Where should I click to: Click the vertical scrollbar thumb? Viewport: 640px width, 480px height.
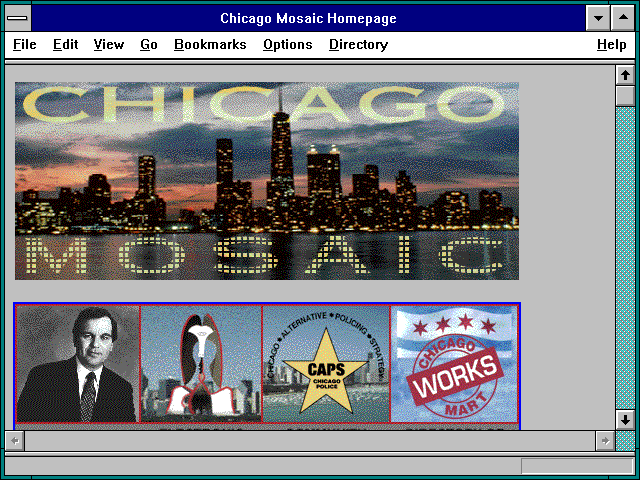click(x=625, y=96)
